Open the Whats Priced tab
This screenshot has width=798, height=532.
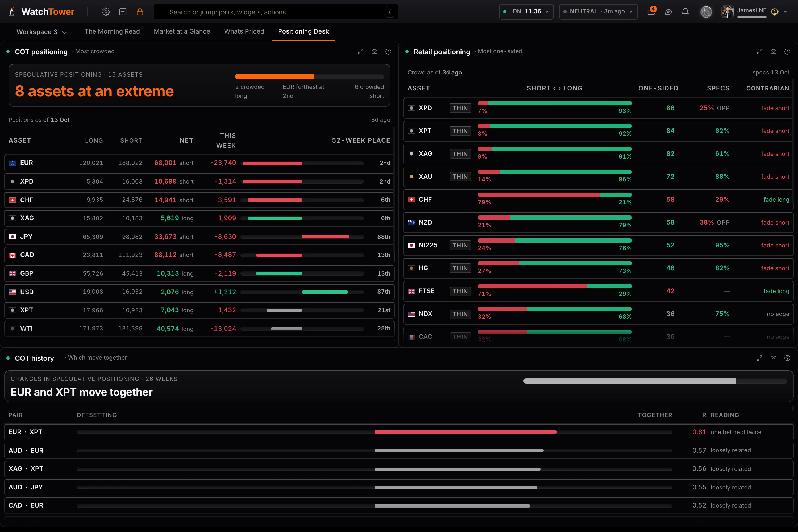[x=244, y=31]
